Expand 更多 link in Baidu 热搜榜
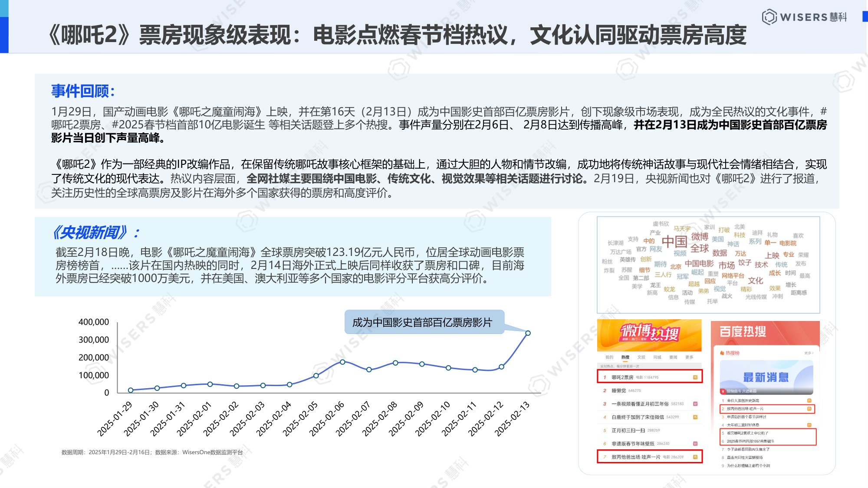 pyautogui.click(x=809, y=353)
